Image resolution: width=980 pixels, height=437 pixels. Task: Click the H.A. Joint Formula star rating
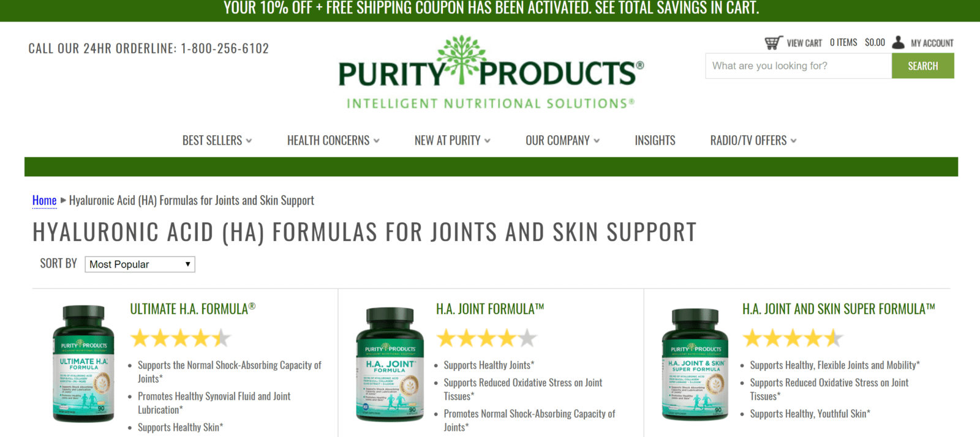coord(487,338)
